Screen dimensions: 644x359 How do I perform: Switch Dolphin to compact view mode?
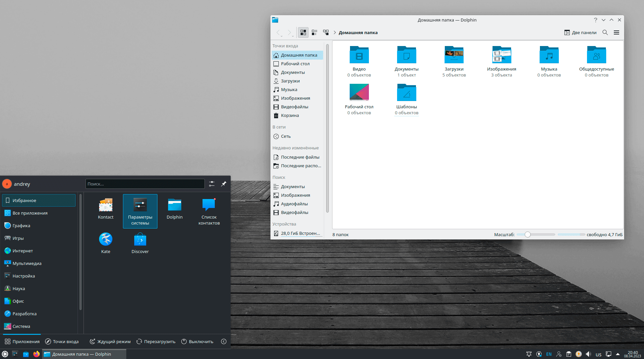pyautogui.click(x=315, y=32)
